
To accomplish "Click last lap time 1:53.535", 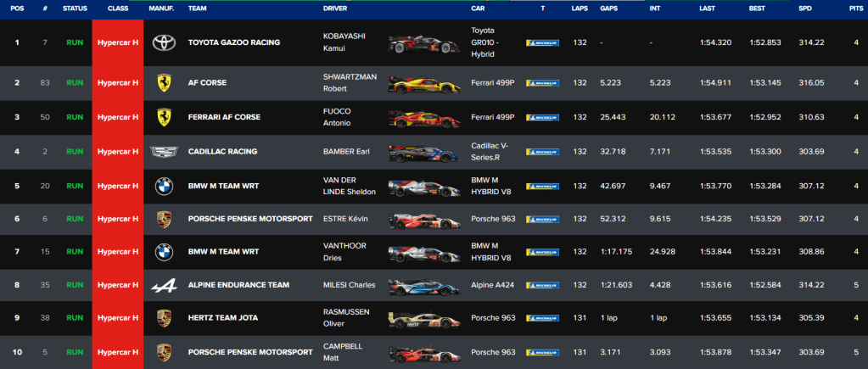I will coord(715,152).
